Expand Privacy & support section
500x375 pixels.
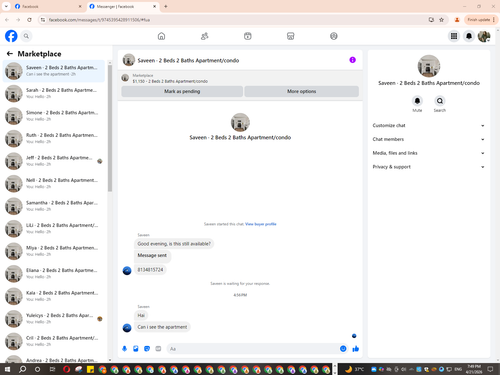(x=428, y=167)
